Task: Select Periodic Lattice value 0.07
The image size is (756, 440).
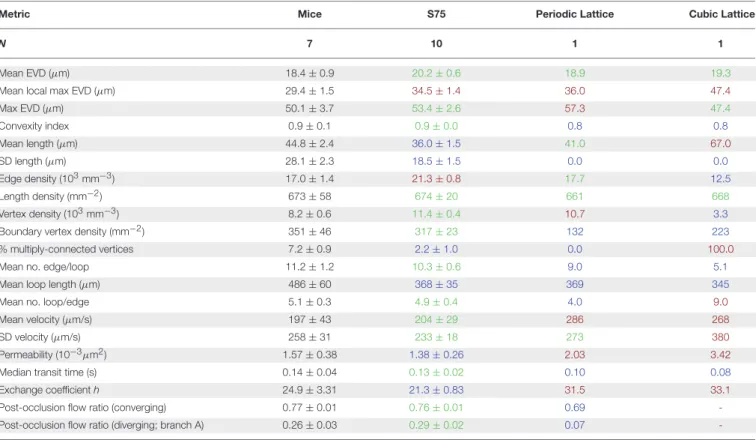Action: (575, 425)
